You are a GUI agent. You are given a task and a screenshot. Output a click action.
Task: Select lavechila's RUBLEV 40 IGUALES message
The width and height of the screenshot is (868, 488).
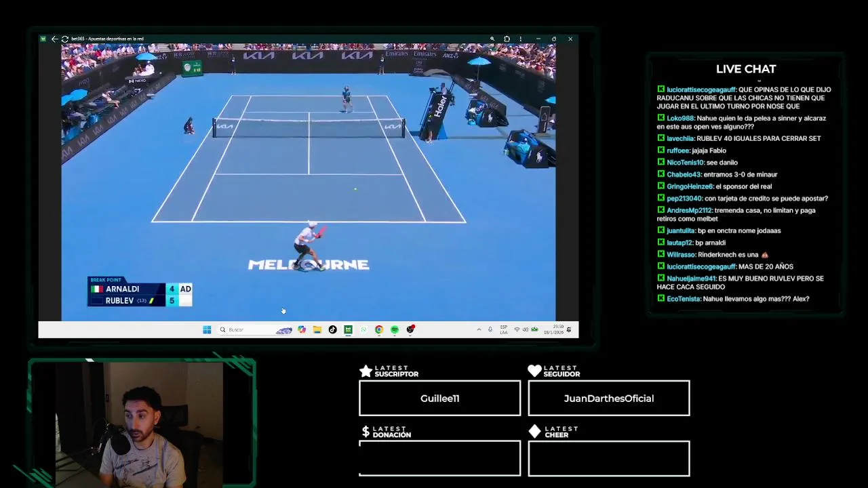(x=738, y=138)
